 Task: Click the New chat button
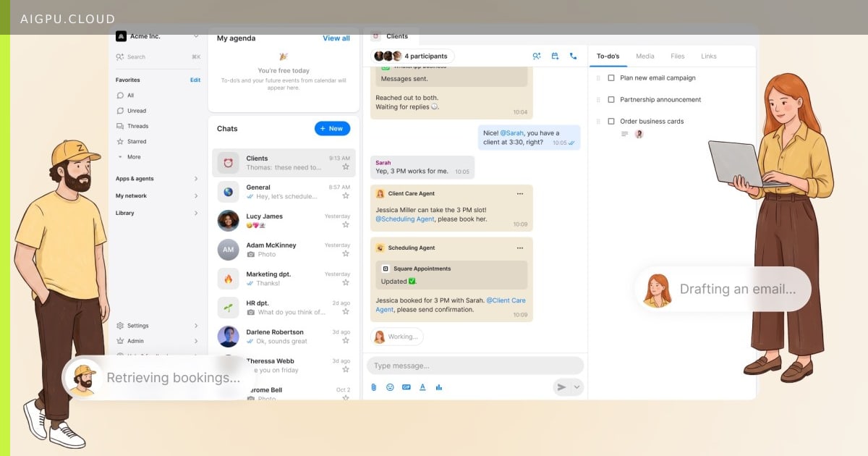[332, 128]
